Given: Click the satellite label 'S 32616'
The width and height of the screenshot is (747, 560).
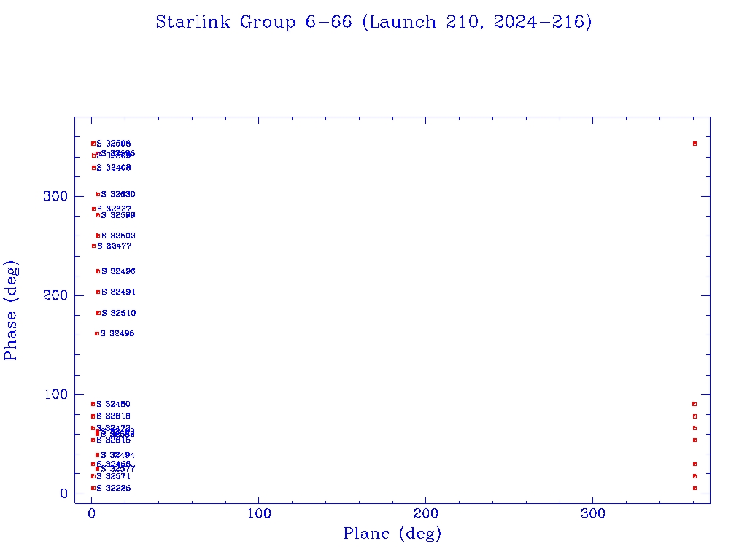Looking at the screenshot, I should coord(113,440).
